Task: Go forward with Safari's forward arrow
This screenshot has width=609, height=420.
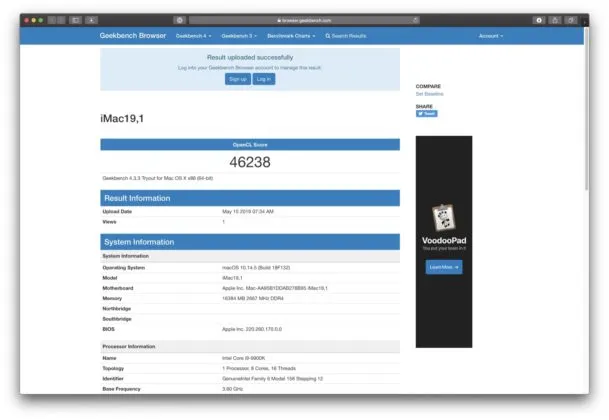Action: (x=61, y=20)
